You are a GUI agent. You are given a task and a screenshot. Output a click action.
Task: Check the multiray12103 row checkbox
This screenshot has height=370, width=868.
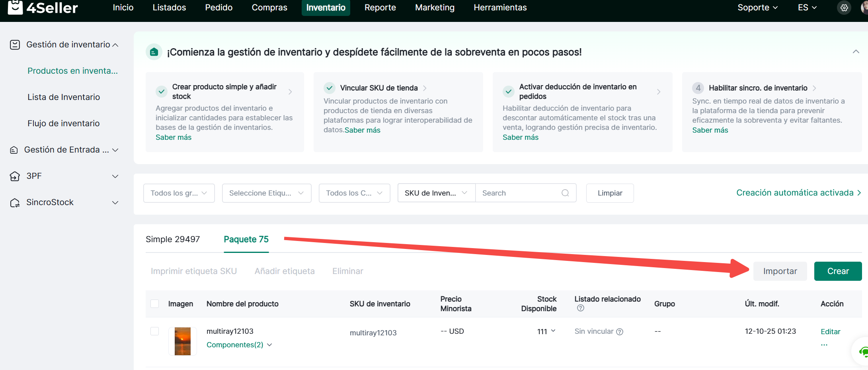(155, 331)
